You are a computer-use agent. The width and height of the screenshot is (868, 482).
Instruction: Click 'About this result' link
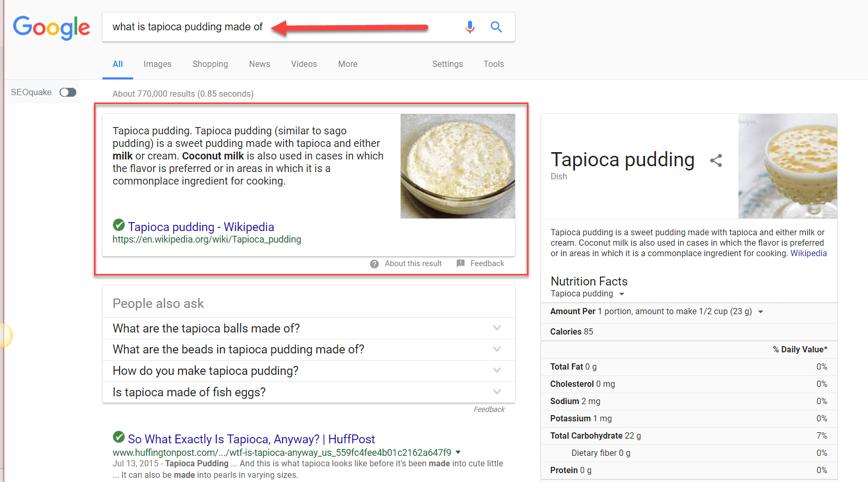413,263
